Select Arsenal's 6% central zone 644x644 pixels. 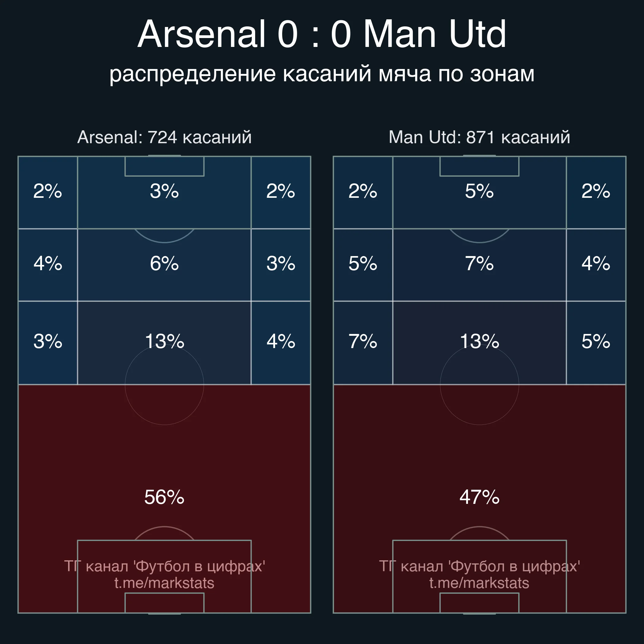[164, 263]
